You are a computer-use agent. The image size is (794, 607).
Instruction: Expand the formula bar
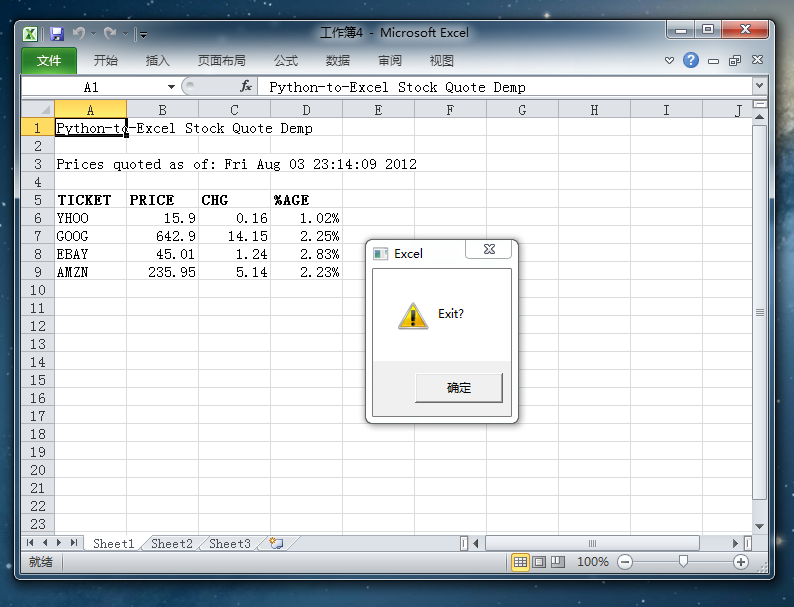[x=759, y=87]
